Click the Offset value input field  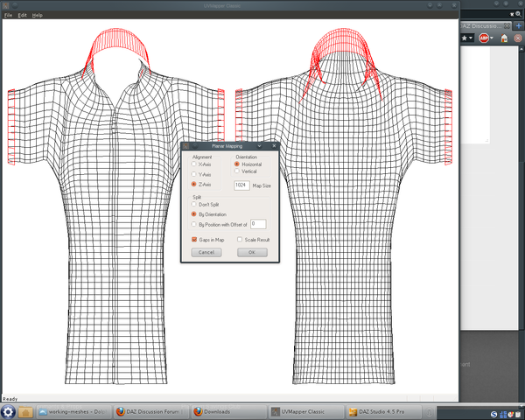coord(258,224)
